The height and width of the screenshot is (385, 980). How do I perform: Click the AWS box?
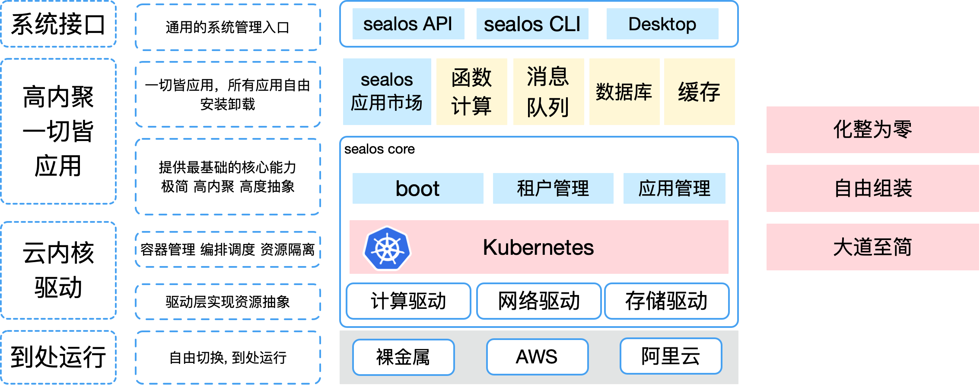537,357
